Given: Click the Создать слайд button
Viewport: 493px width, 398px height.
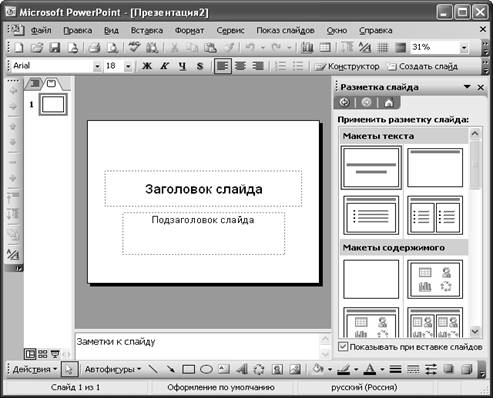Looking at the screenshot, I should (423, 66).
